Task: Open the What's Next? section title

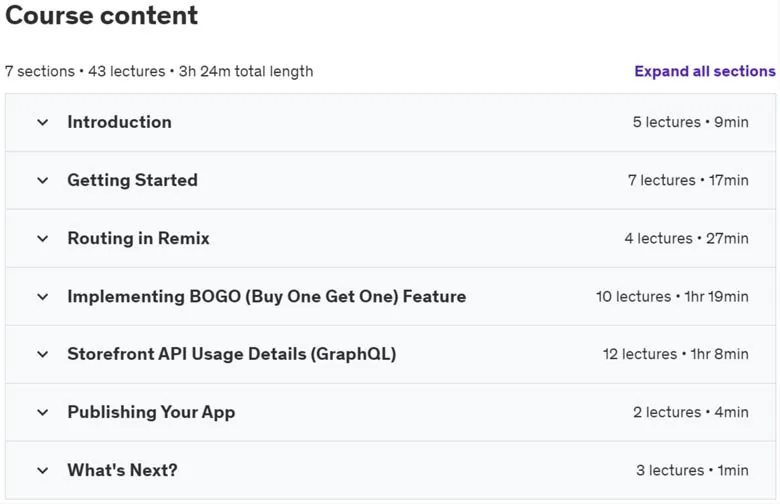Action: pos(122,470)
